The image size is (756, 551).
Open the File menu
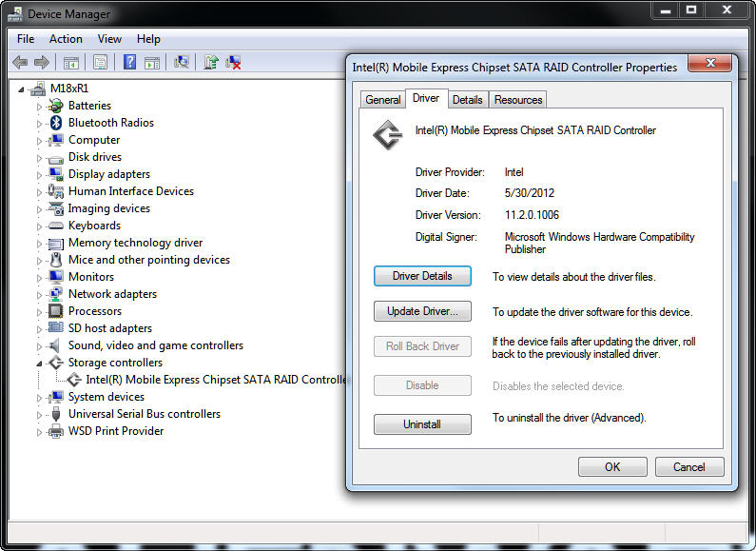pos(26,39)
